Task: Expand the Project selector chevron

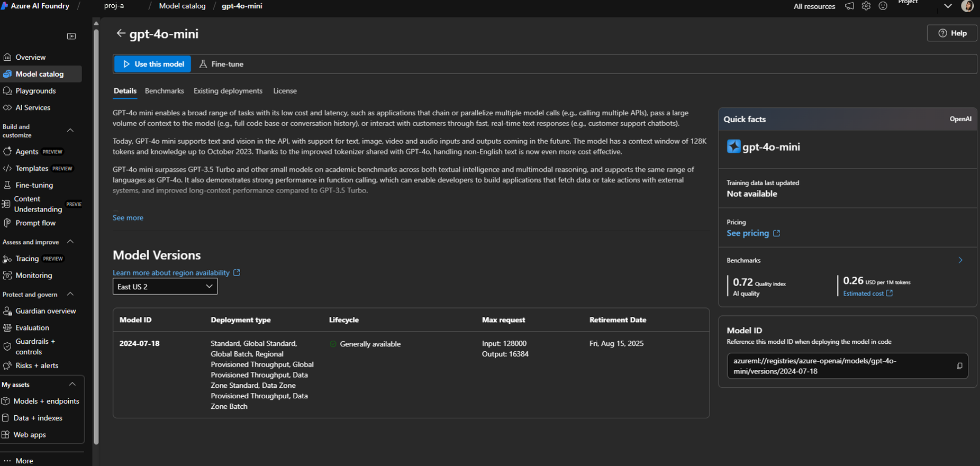Action: [948, 6]
